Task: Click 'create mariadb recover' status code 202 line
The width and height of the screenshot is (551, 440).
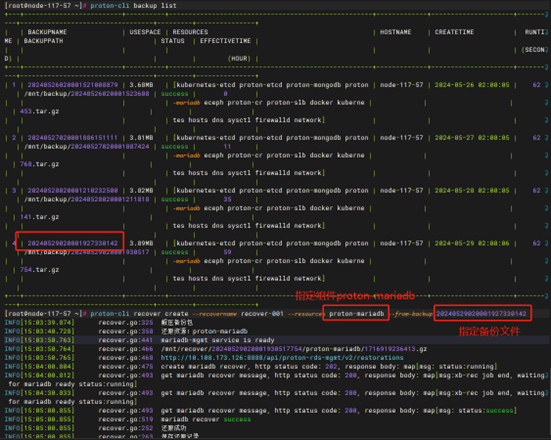Action: click(x=329, y=366)
